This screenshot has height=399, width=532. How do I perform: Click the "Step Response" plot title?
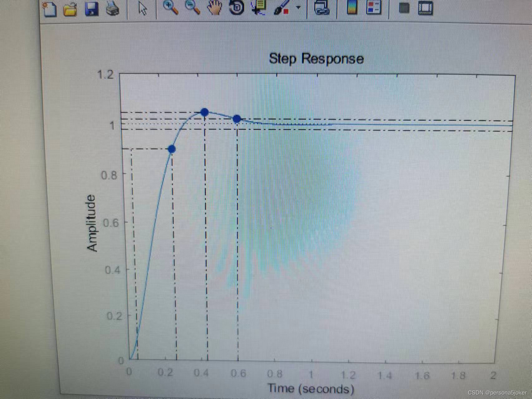316,59
